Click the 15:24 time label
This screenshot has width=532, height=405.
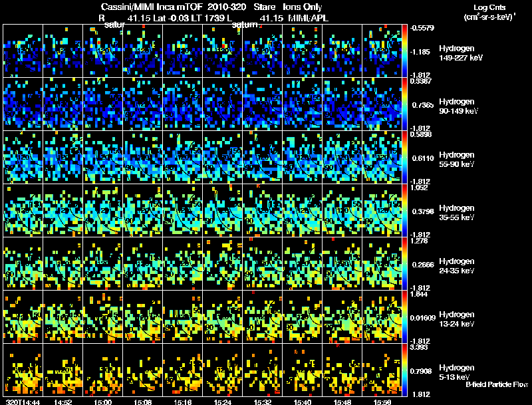tap(223, 402)
